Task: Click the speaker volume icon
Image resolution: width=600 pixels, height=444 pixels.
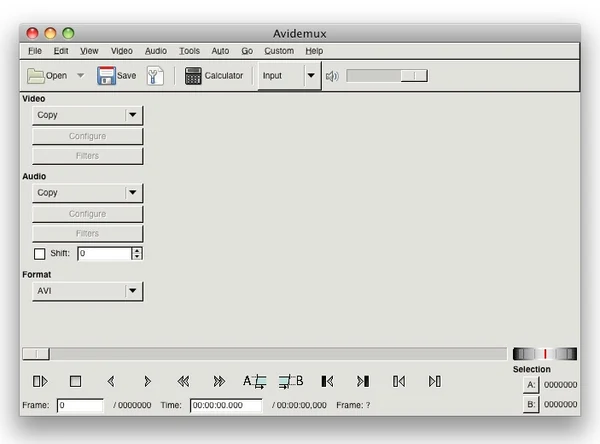Action: tap(332, 76)
